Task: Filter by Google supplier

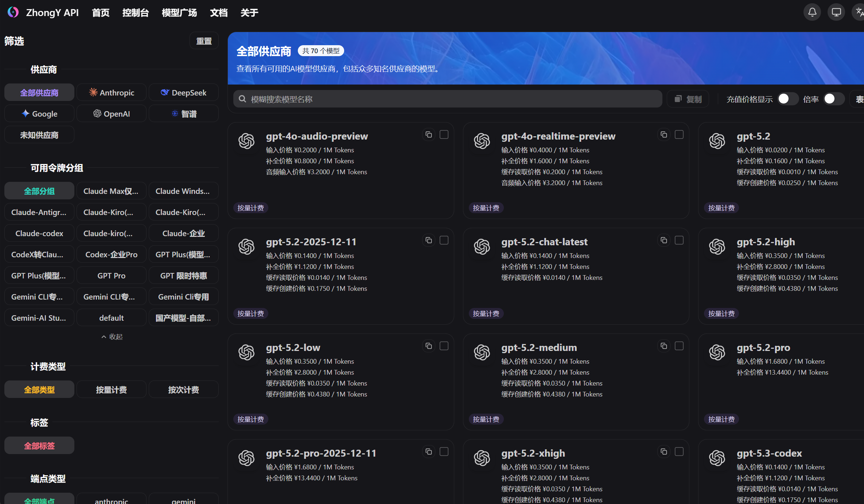Action: 39,114
